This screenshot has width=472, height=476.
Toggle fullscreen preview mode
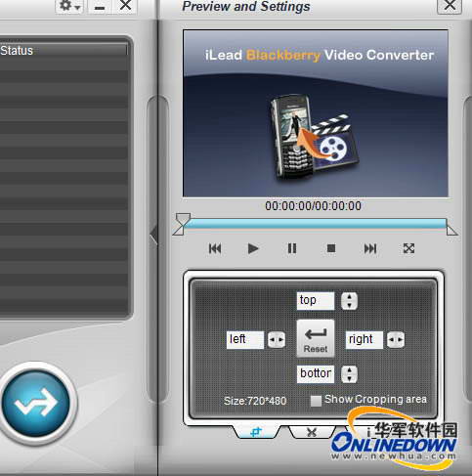pos(408,248)
